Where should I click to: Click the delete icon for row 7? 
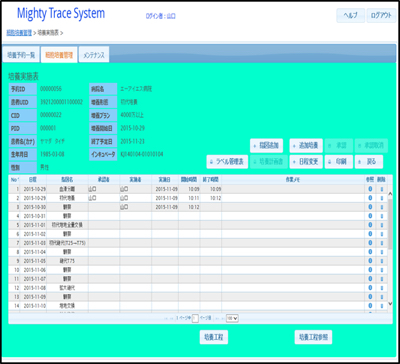(x=382, y=243)
